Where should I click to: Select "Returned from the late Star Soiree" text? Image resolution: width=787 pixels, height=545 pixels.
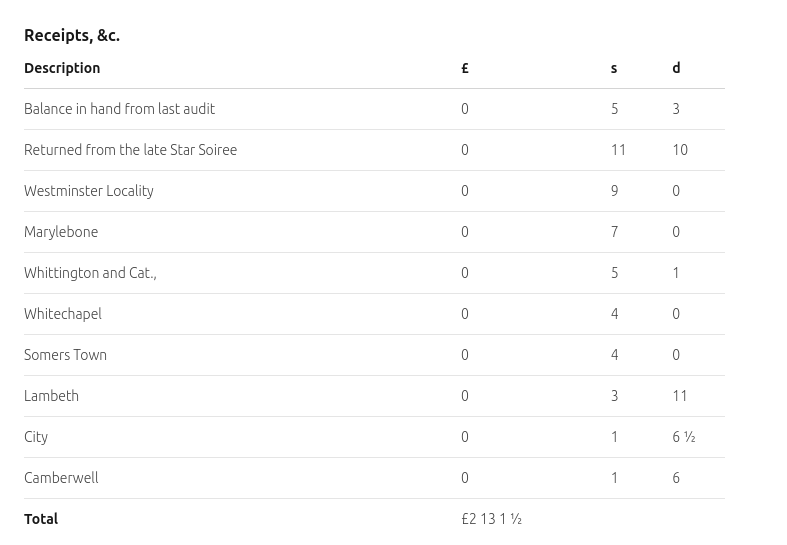[130, 150]
